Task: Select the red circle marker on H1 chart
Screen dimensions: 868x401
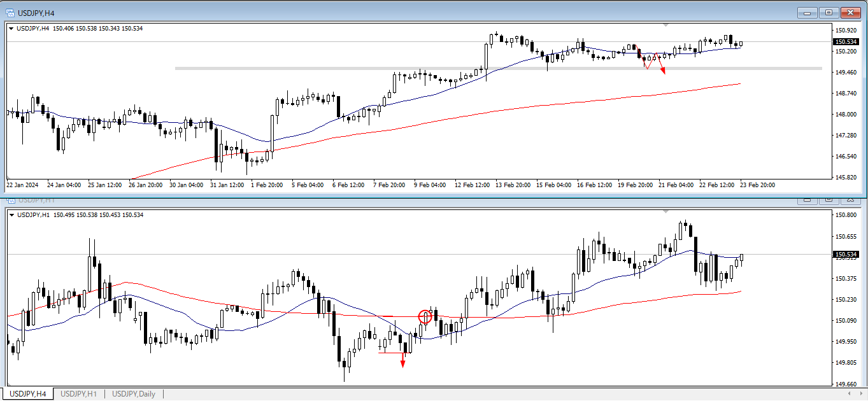Action: (425, 316)
